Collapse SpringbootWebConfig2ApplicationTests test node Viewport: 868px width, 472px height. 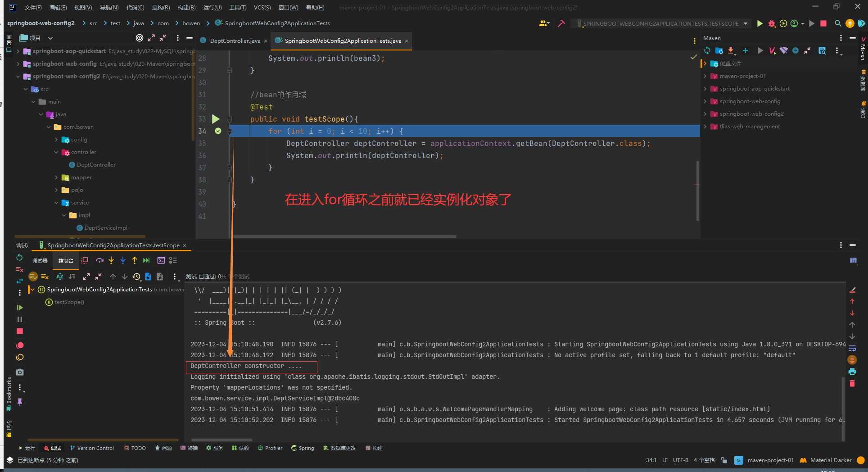coord(32,290)
